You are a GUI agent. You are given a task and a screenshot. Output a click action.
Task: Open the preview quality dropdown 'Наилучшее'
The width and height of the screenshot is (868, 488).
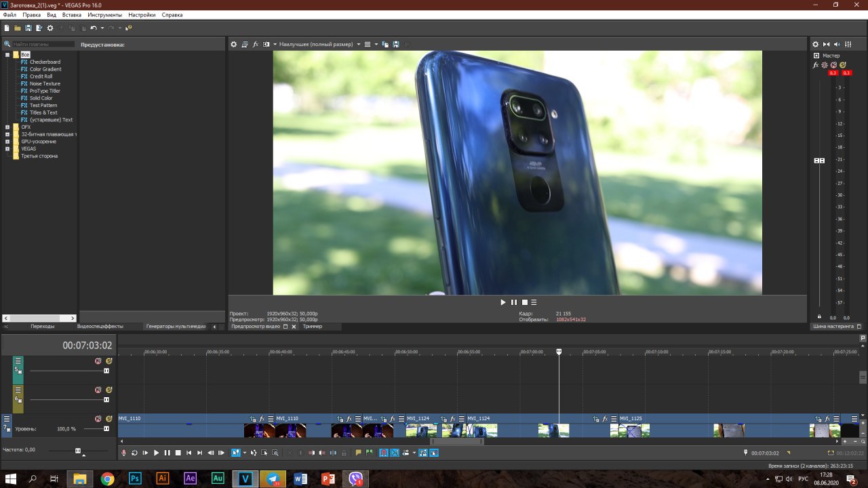[319, 44]
